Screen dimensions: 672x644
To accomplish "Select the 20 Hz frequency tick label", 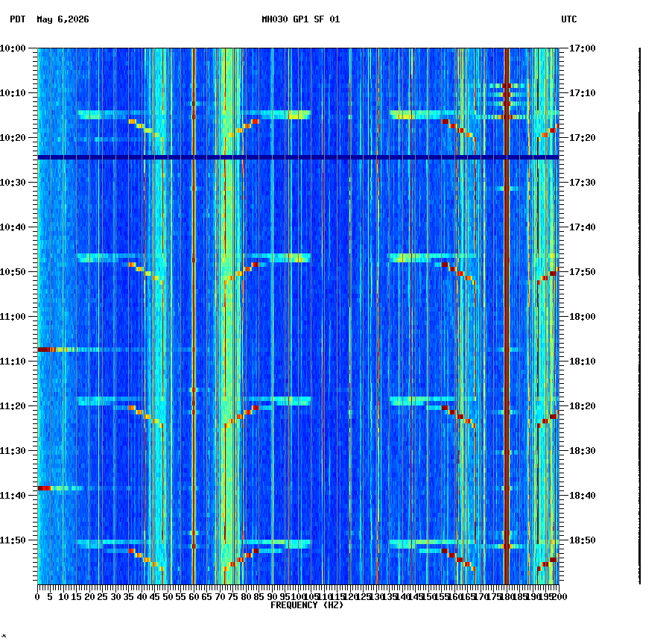I will pyautogui.click(x=89, y=597).
